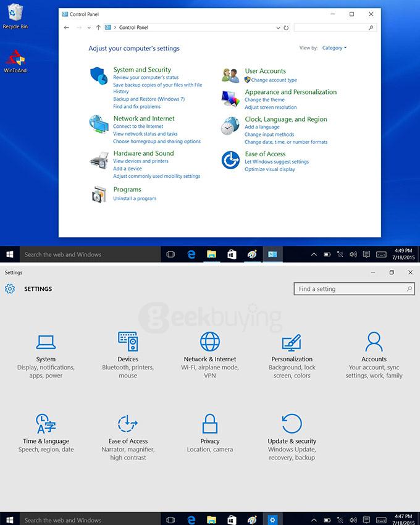The image size is (420, 525).
Task: Click Control Panel icon in upper taskbar
Action: 272,254
